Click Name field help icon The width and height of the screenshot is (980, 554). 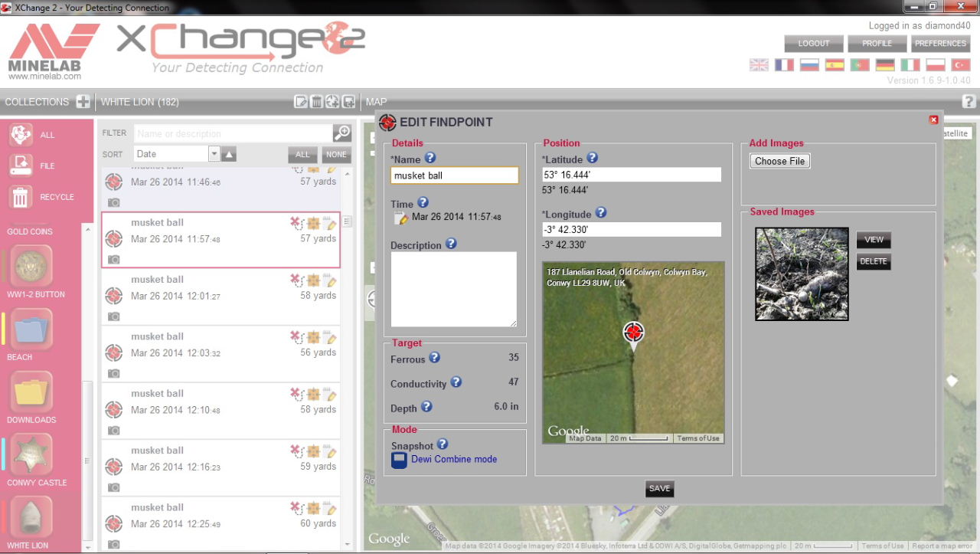point(430,158)
